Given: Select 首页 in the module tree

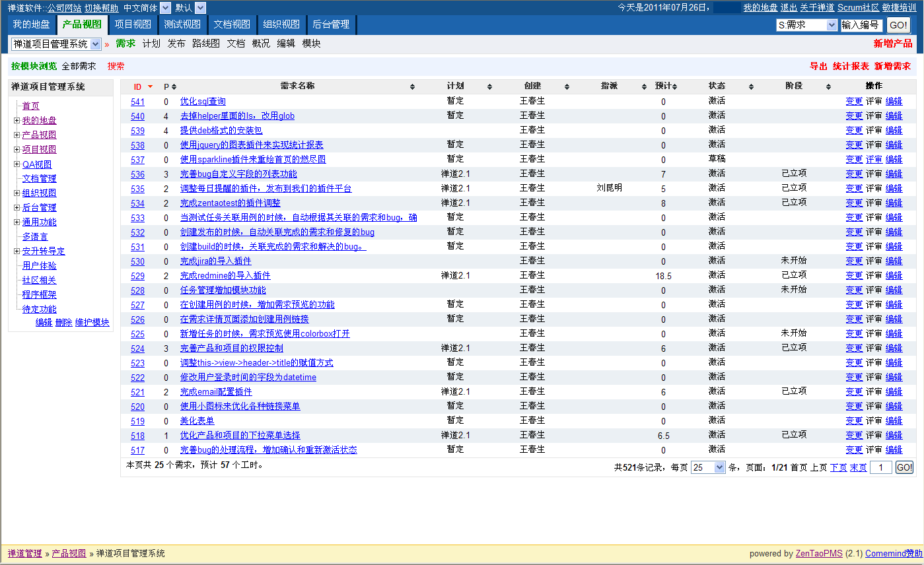Looking at the screenshot, I should pos(30,106).
